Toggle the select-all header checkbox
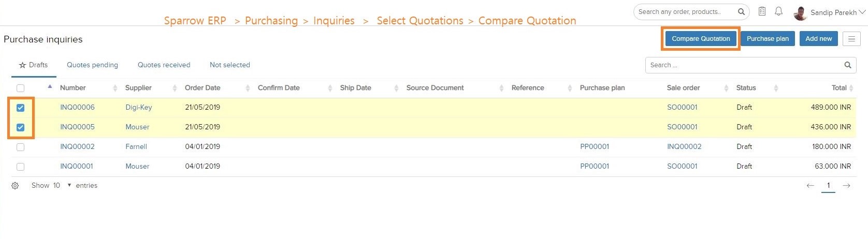Image resolution: width=868 pixels, height=239 pixels. click(20, 88)
